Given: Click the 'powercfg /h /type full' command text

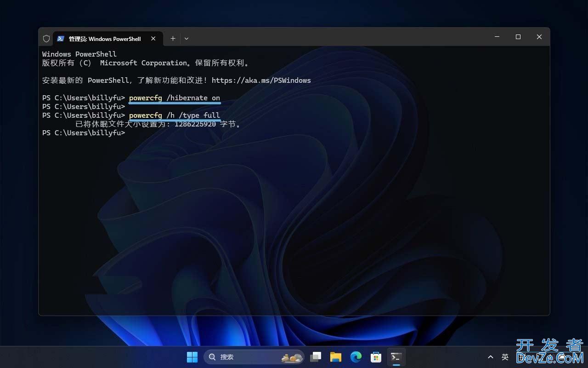Looking at the screenshot, I should pyautogui.click(x=175, y=115).
